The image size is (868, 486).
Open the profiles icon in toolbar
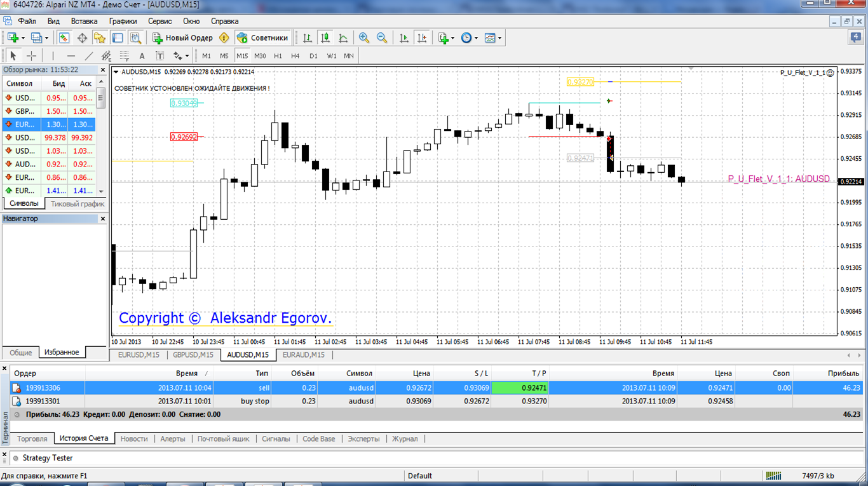coord(36,38)
